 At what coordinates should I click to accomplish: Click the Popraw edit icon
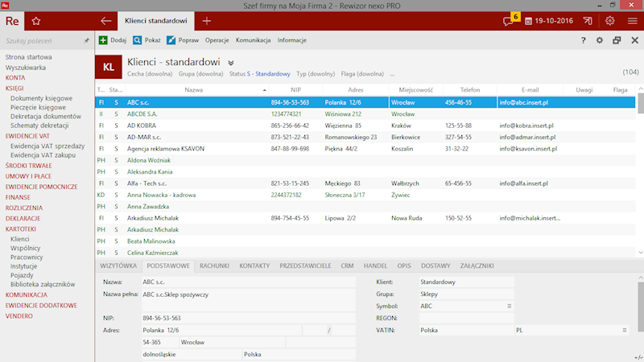(x=171, y=40)
